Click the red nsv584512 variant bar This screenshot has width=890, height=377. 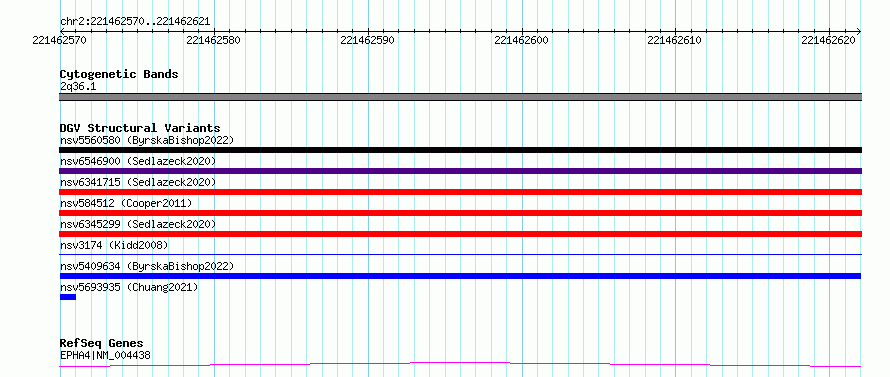(460, 213)
